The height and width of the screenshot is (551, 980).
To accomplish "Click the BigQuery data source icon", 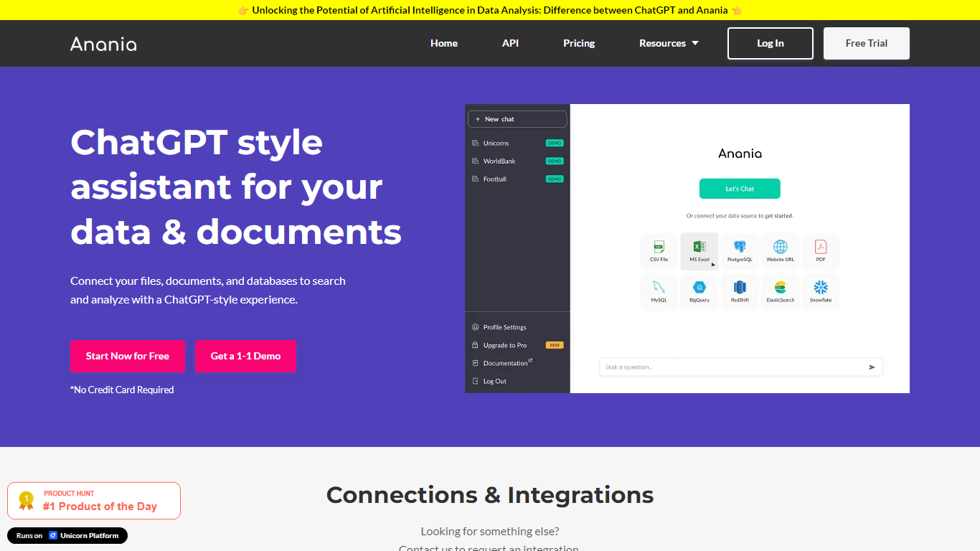I will (x=699, y=288).
